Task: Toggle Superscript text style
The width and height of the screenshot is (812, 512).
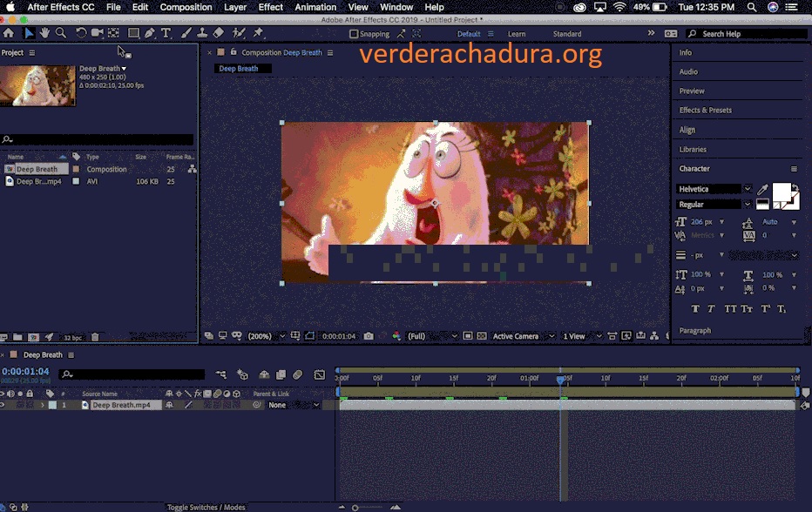Action: 766,309
